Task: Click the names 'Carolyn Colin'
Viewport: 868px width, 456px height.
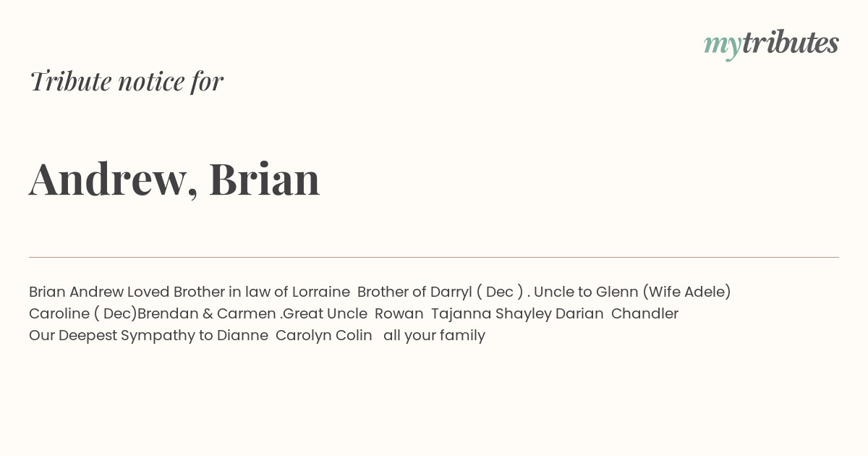Action: click(324, 336)
